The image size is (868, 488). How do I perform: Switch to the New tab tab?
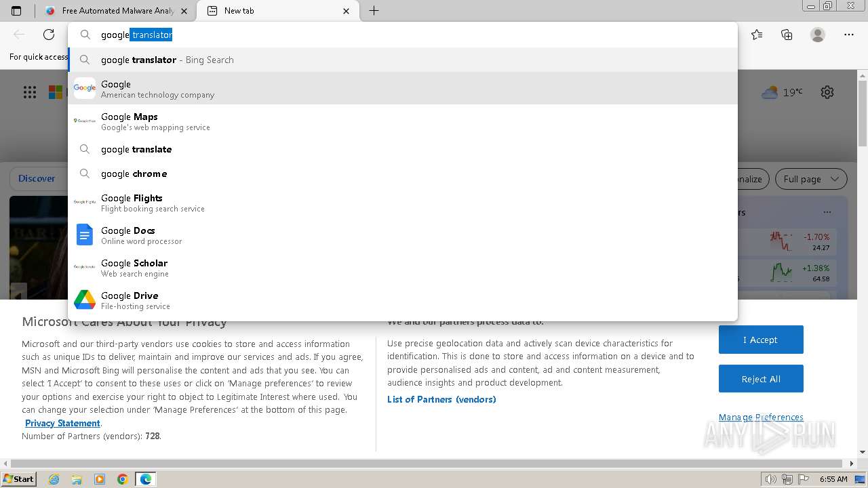[278, 11]
